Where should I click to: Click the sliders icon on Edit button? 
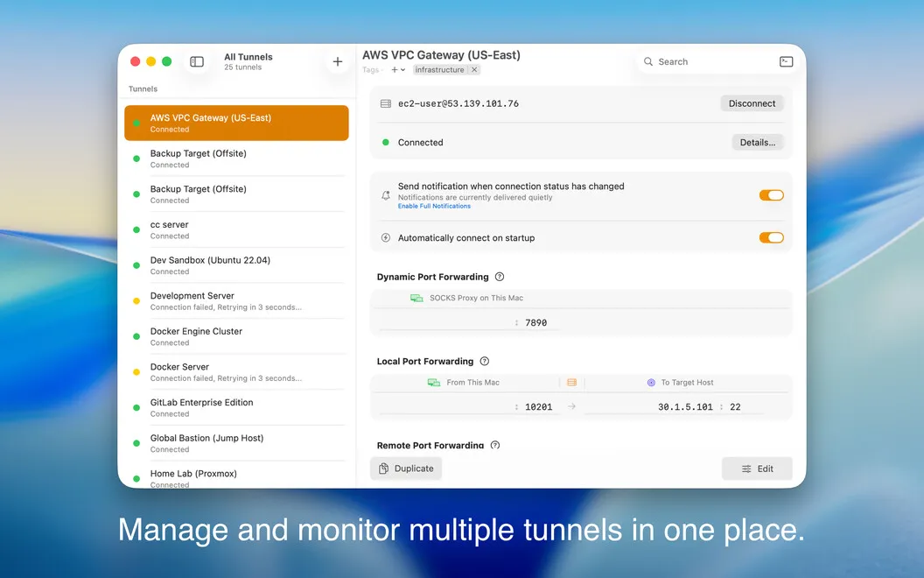[746, 469]
